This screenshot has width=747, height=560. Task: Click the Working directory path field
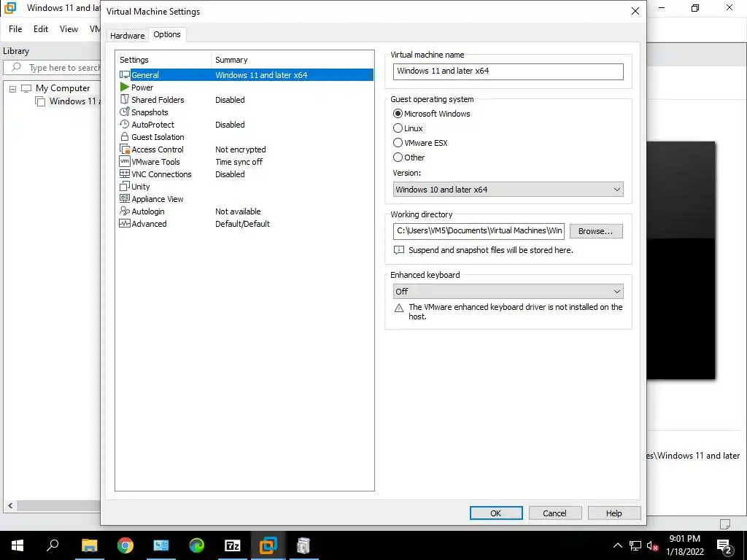pyautogui.click(x=479, y=231)
